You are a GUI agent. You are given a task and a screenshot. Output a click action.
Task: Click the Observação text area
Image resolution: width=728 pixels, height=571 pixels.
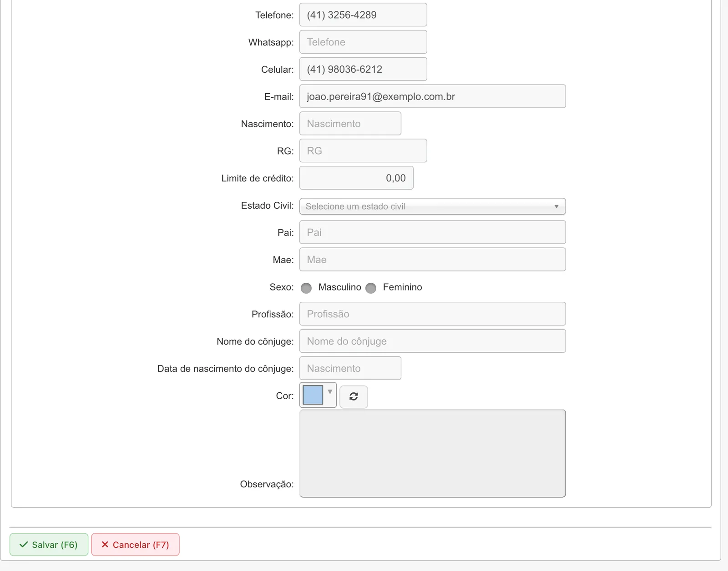pos(432,453)
